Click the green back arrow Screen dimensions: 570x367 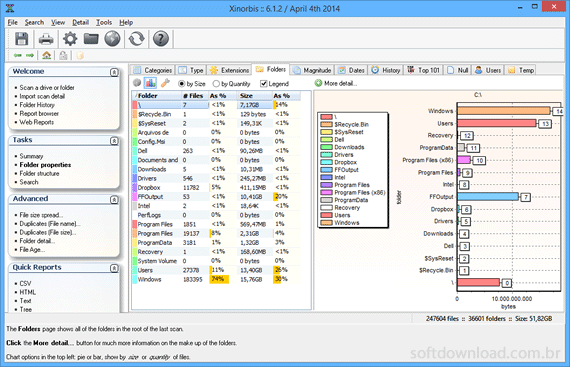(x=17, y=55)
